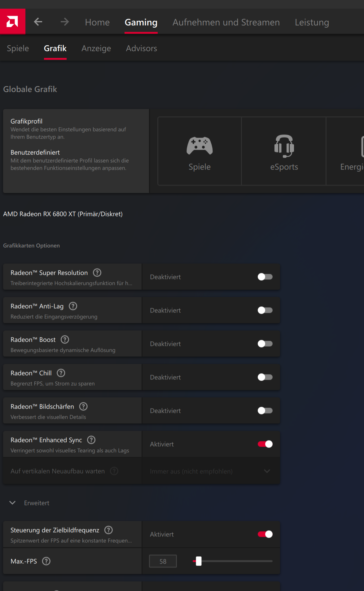Select the Gaming tab

(141, 22)
